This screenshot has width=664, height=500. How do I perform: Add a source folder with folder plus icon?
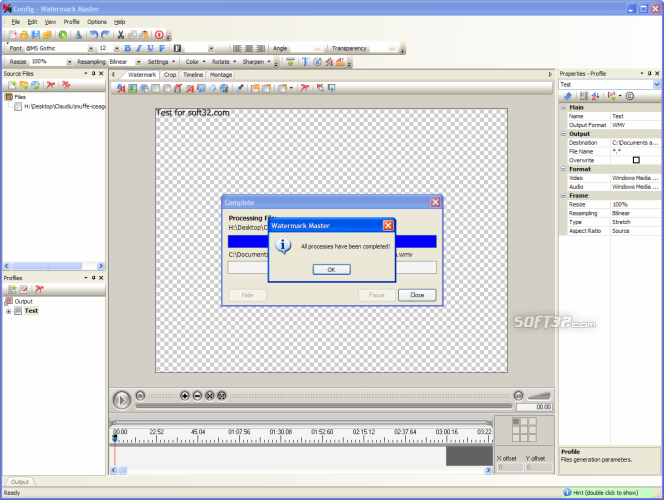[24, 85]
